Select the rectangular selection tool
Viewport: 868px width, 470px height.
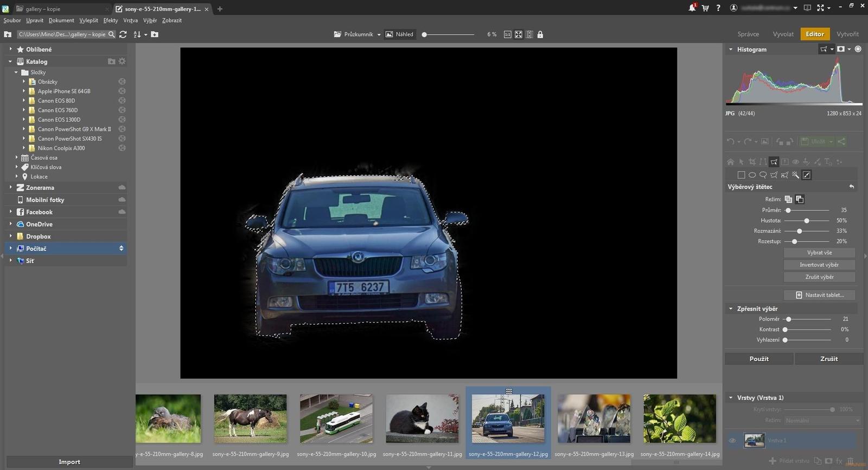pyautogui.click(x=741, y=175)
